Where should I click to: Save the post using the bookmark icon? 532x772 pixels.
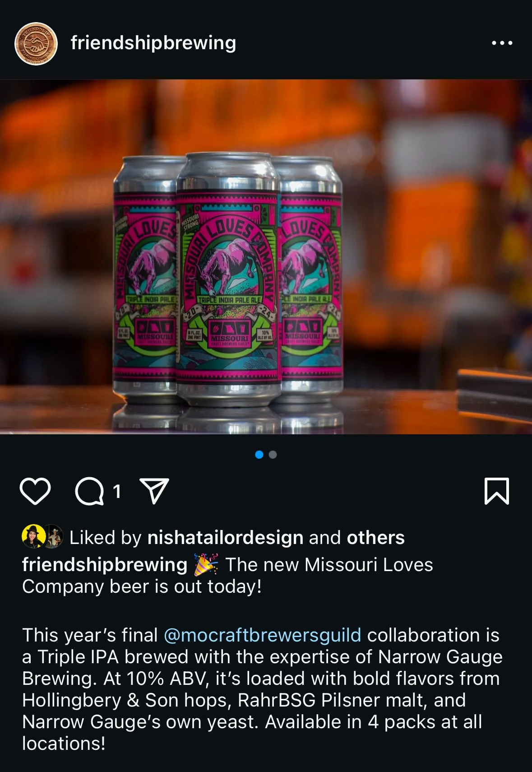coord(497,491)
